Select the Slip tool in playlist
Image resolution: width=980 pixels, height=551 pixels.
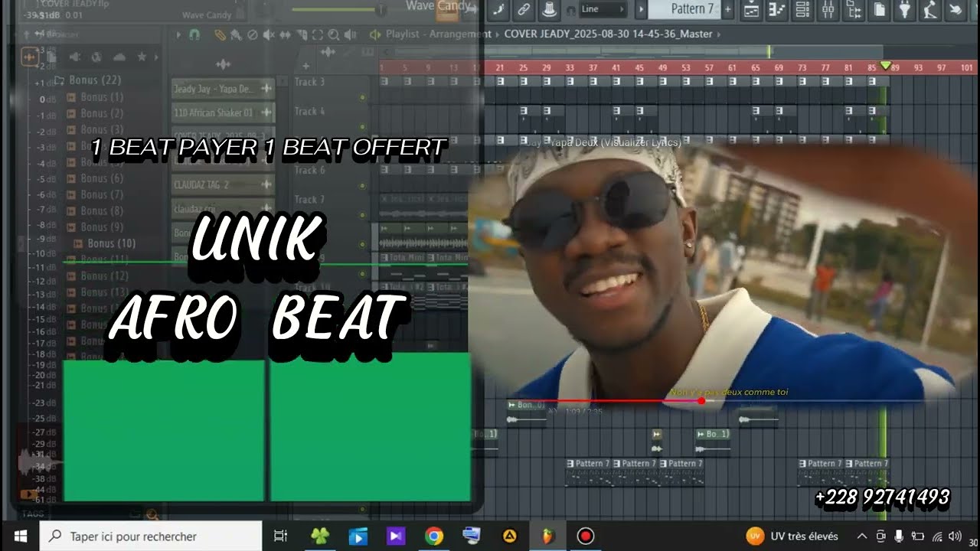pyautogui.click(x=286, y=34)
